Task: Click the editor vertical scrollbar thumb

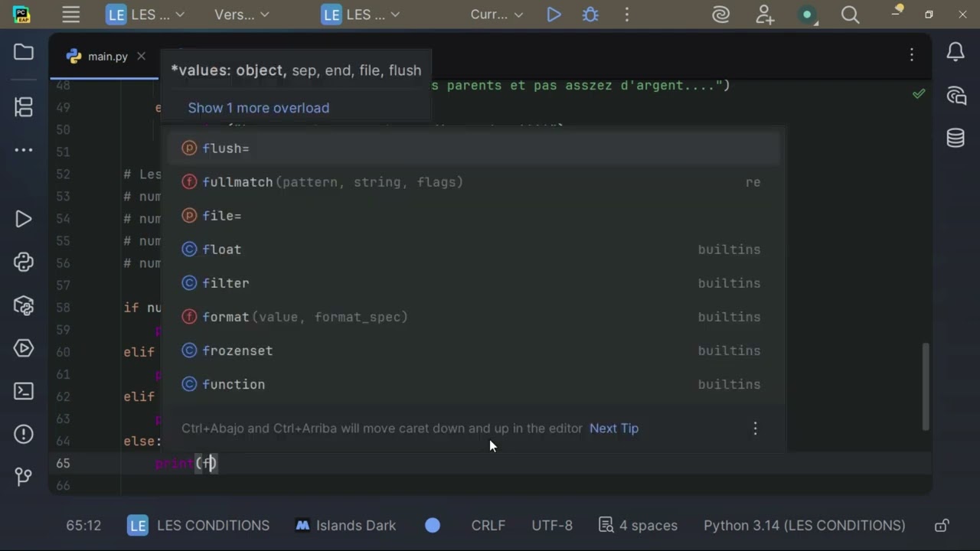Action: 926,386
